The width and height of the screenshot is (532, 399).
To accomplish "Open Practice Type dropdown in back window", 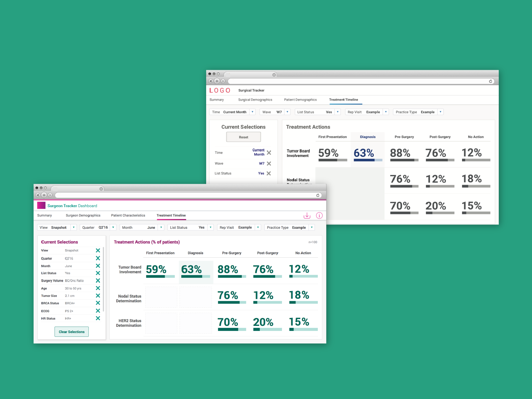I will click(440, 112).
